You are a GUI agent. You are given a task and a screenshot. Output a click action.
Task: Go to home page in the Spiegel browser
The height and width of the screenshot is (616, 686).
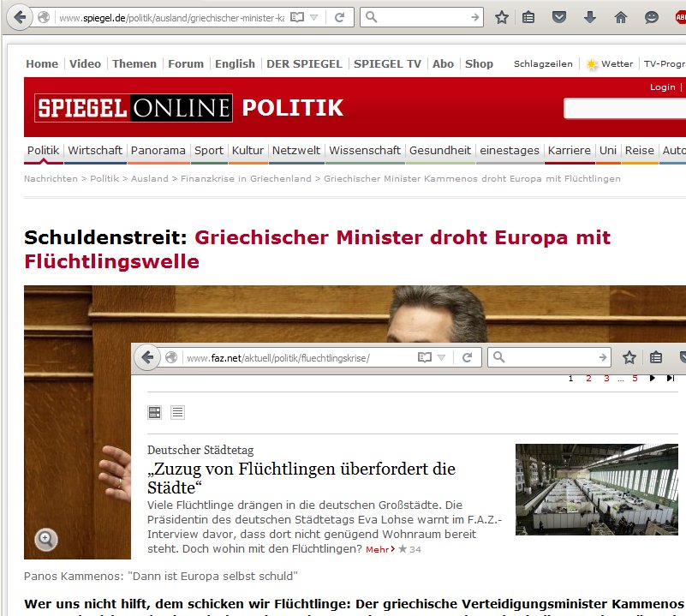(620, 17)
